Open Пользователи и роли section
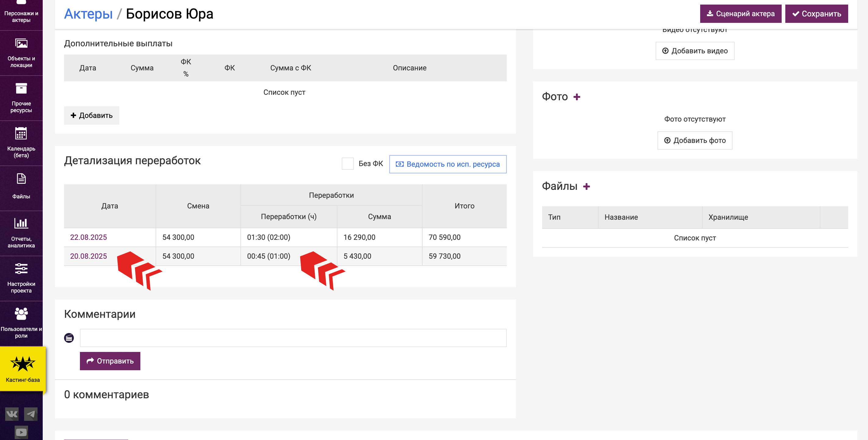The height and width of the screenshot is (440, 868). tap(21, 323)
